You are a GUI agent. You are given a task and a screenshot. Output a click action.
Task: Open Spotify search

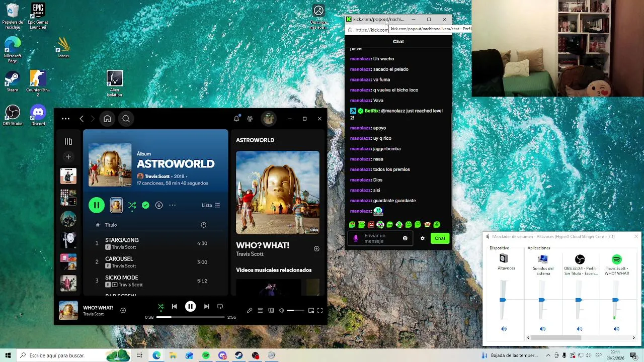[126, 119]
